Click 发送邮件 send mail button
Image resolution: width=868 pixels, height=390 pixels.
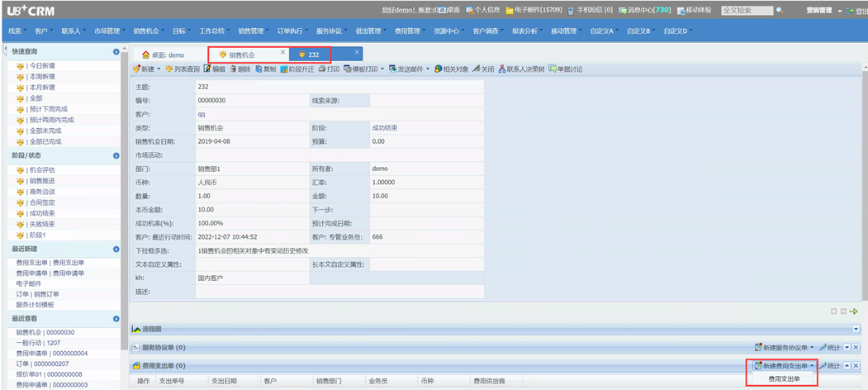click(x=406, y=69)
